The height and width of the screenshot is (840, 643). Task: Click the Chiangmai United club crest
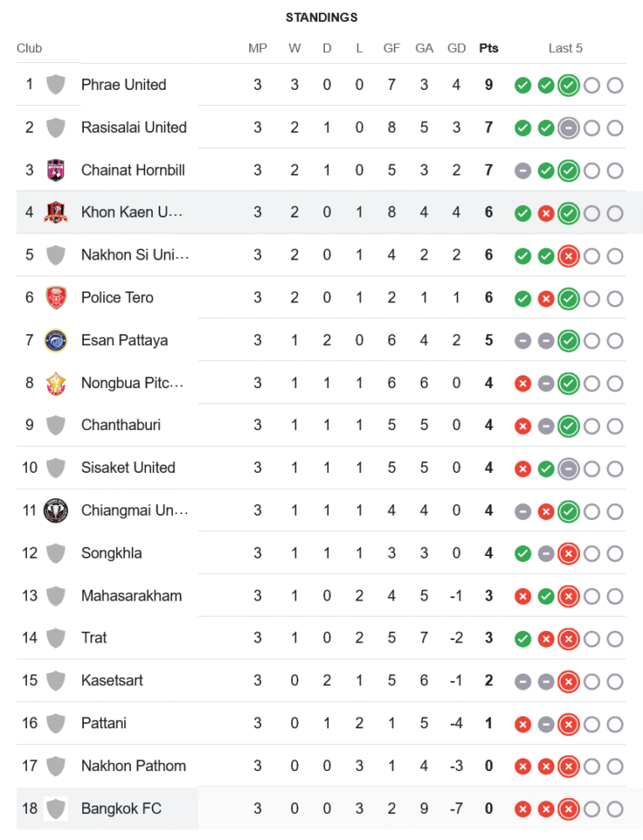55,510
